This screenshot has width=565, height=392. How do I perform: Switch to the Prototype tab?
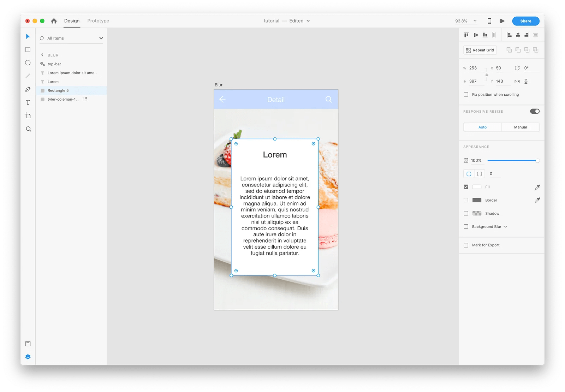[x=98, y=21]
